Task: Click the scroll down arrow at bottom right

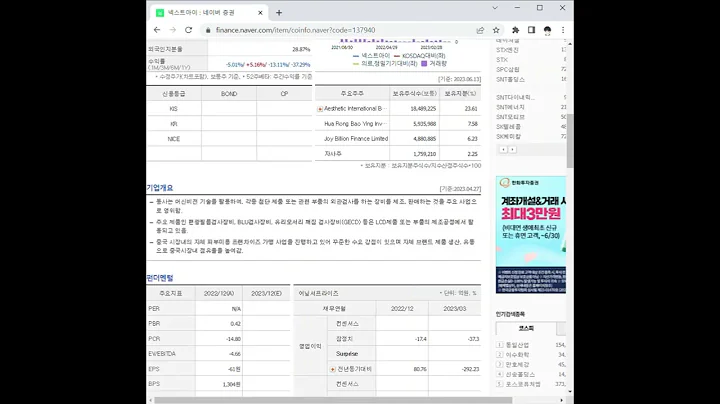Action: [x=570, y=392]
